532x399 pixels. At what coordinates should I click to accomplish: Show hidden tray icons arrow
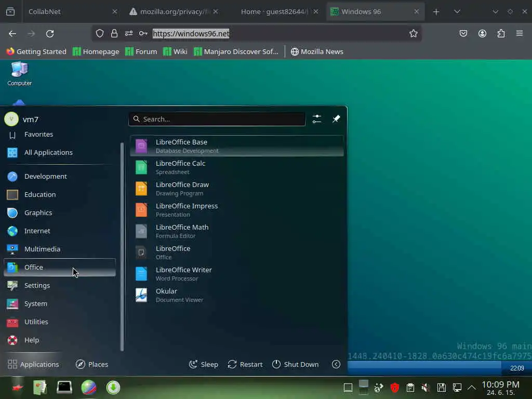(x=472, y=388)
